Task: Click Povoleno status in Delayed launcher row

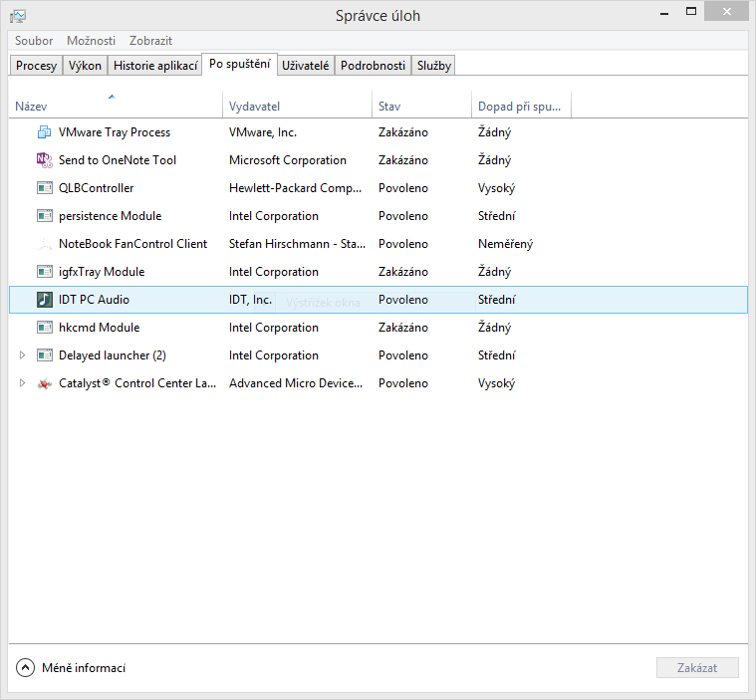Action: pyautogui.click(x=403, y=355)
